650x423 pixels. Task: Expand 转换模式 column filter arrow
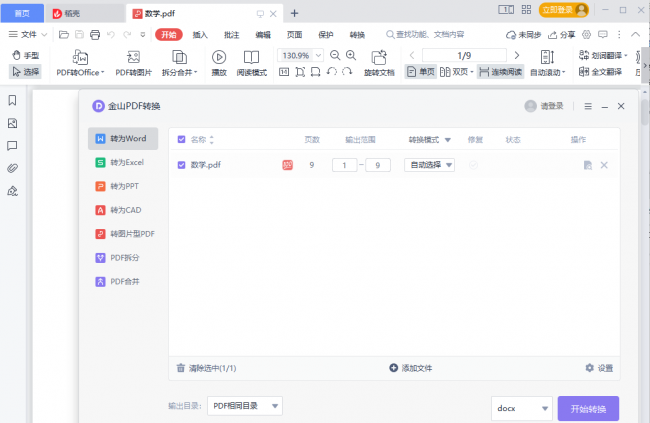click(448, 140)
